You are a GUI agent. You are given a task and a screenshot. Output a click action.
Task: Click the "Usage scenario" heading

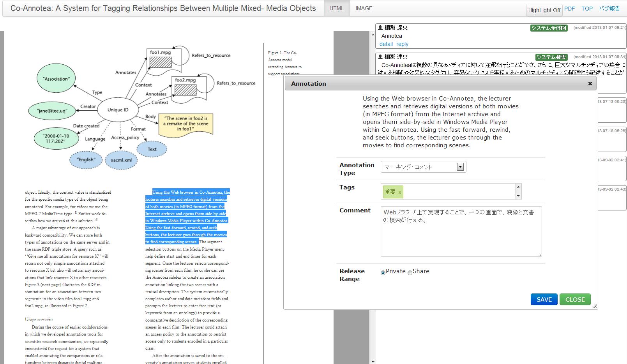point(39,320)
